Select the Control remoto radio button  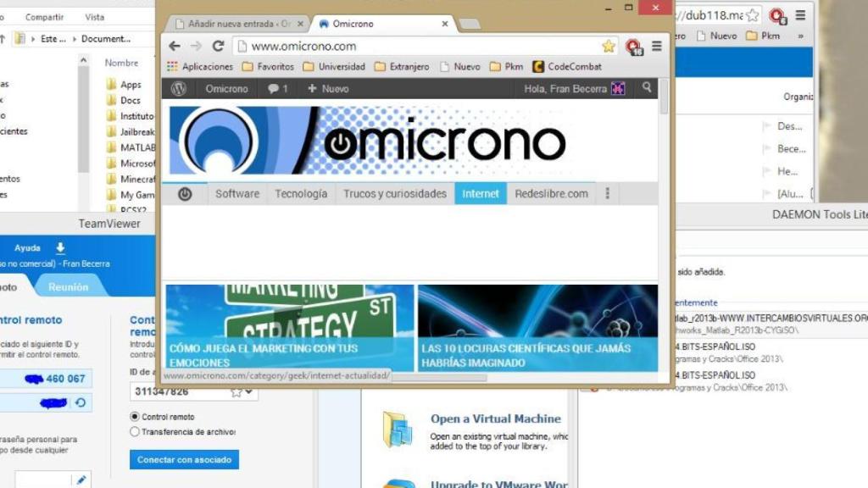click(135, 417)
